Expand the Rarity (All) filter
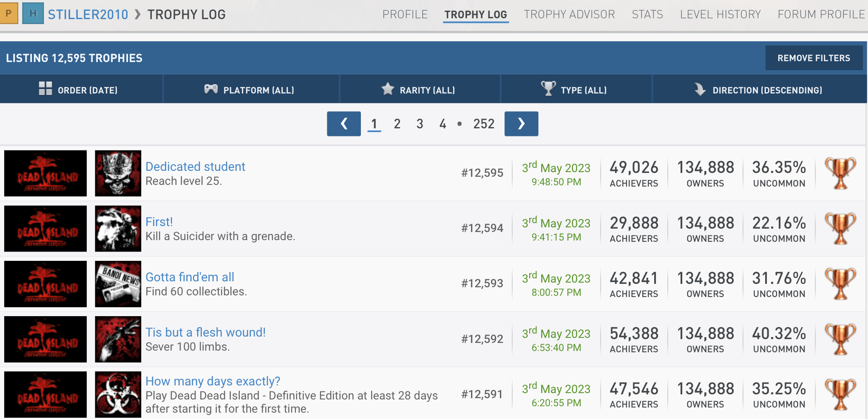This screenshot has height=419, width=868. point(419,90)
